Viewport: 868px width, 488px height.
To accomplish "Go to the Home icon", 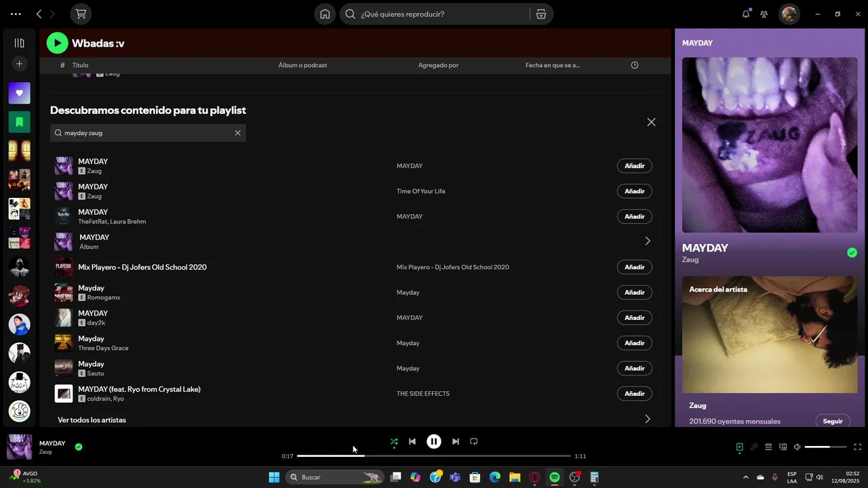I will tap(325, 14).
